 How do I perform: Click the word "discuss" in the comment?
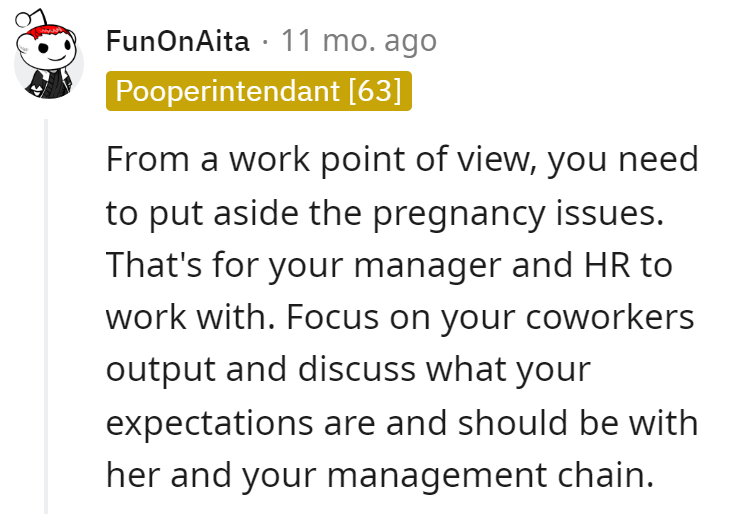(357, 369)
